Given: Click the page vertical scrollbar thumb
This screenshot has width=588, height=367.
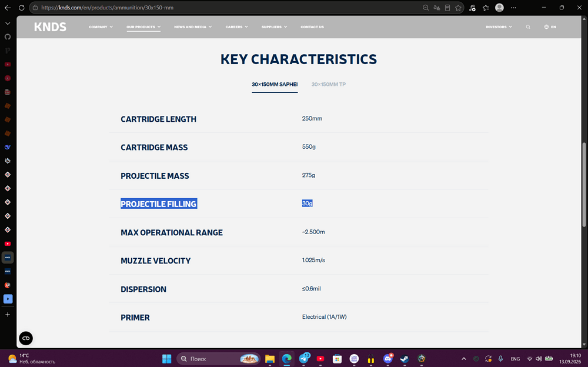Looking at the screenshot, I should pos(584,185).
